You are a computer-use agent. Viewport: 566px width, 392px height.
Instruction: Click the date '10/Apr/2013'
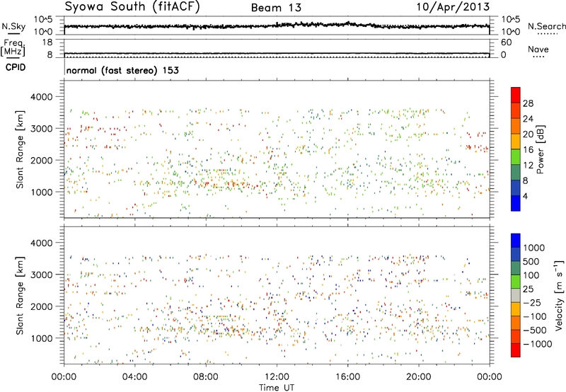(x=453, y=7)
